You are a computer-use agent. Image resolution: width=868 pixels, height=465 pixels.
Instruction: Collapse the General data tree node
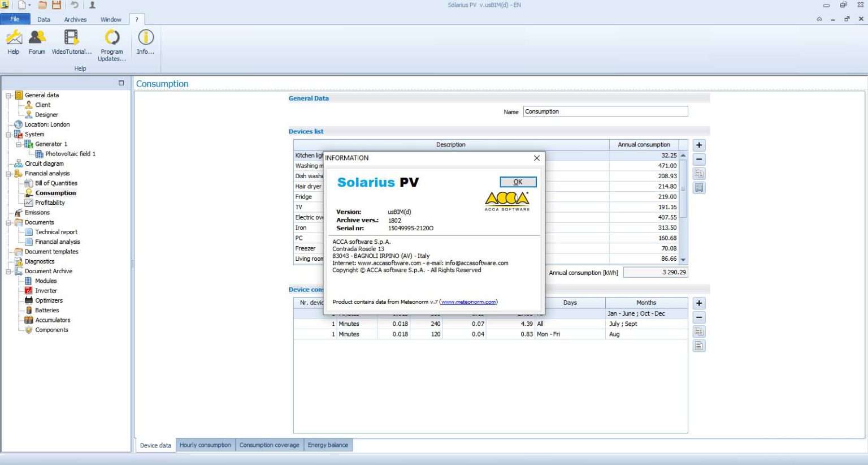pos(8,96)
